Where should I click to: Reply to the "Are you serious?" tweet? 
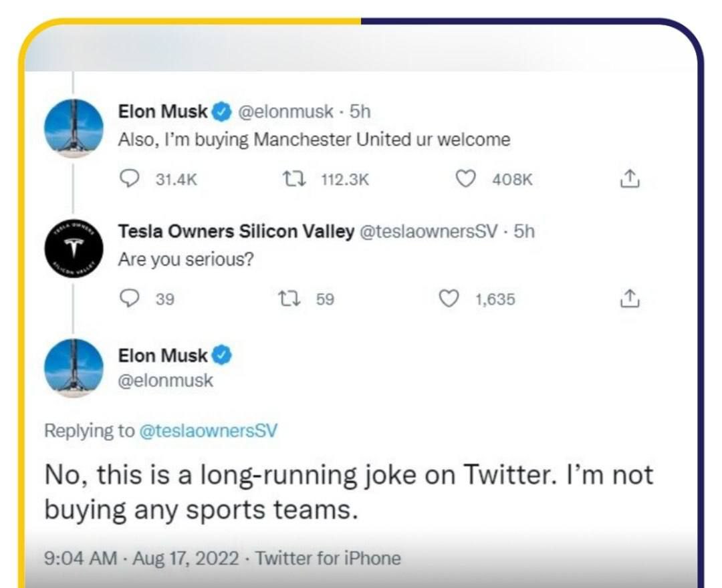128,299
